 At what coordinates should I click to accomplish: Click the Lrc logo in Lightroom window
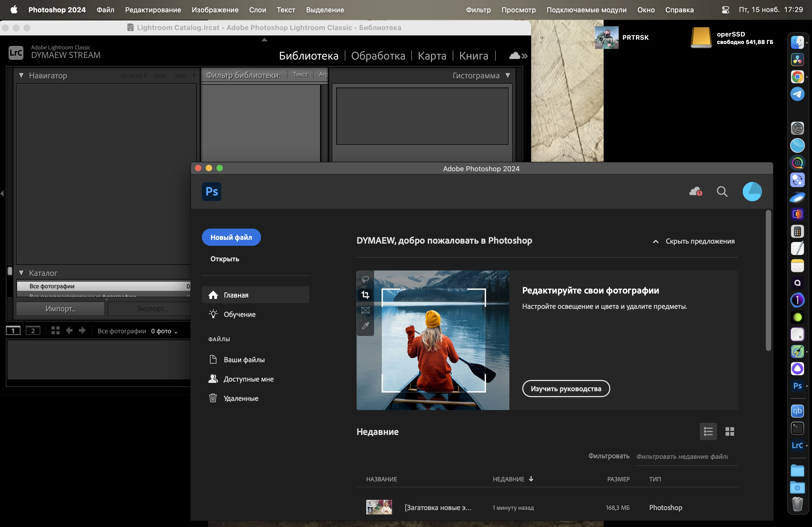point(16,53)
